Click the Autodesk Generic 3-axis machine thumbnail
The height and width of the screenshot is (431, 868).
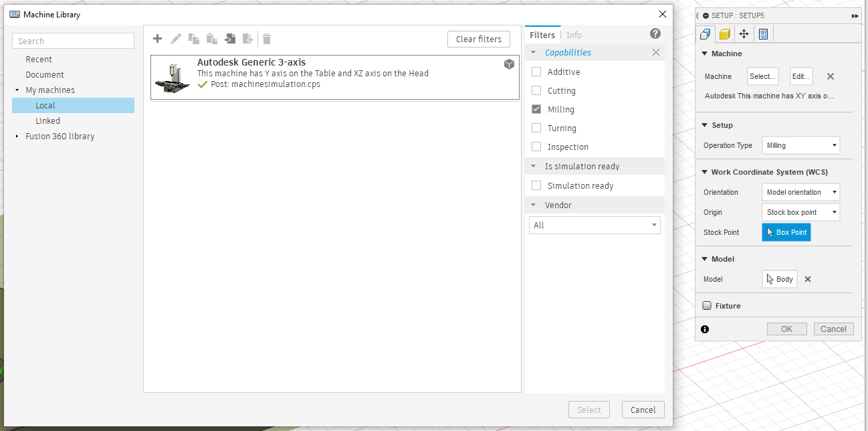coord(173,78)
